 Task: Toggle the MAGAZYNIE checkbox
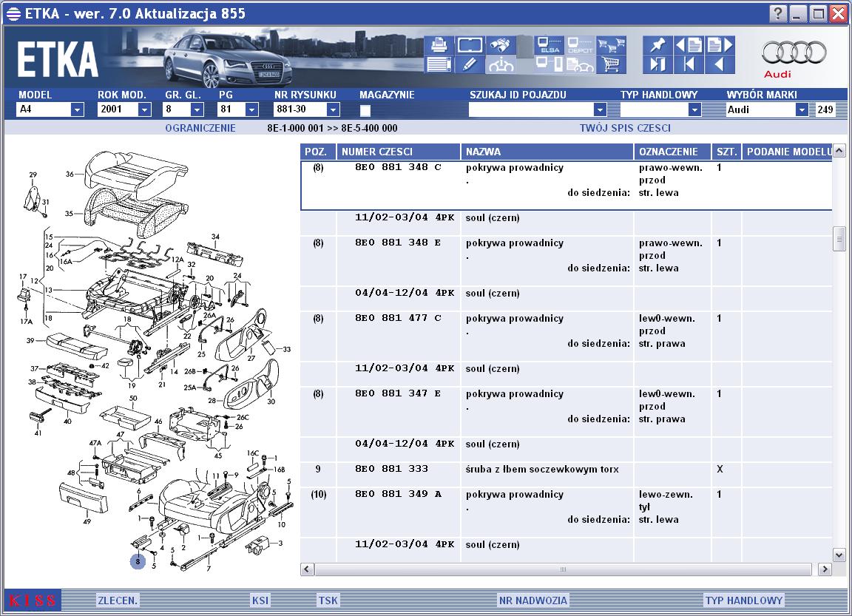pos(365,110)
